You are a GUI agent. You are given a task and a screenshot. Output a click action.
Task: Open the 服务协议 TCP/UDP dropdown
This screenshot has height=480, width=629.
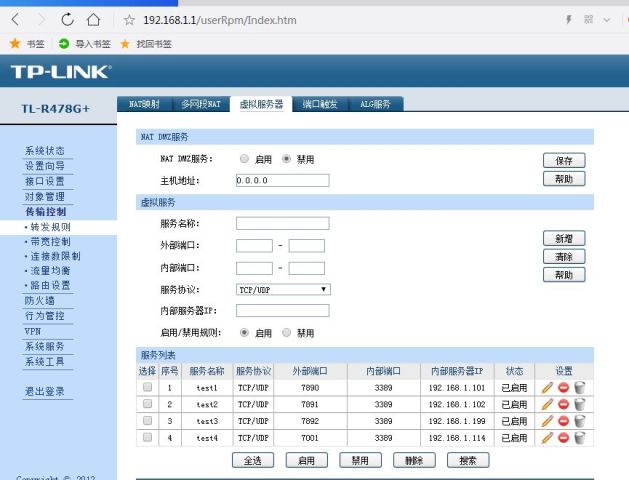(x=283, y=290)
